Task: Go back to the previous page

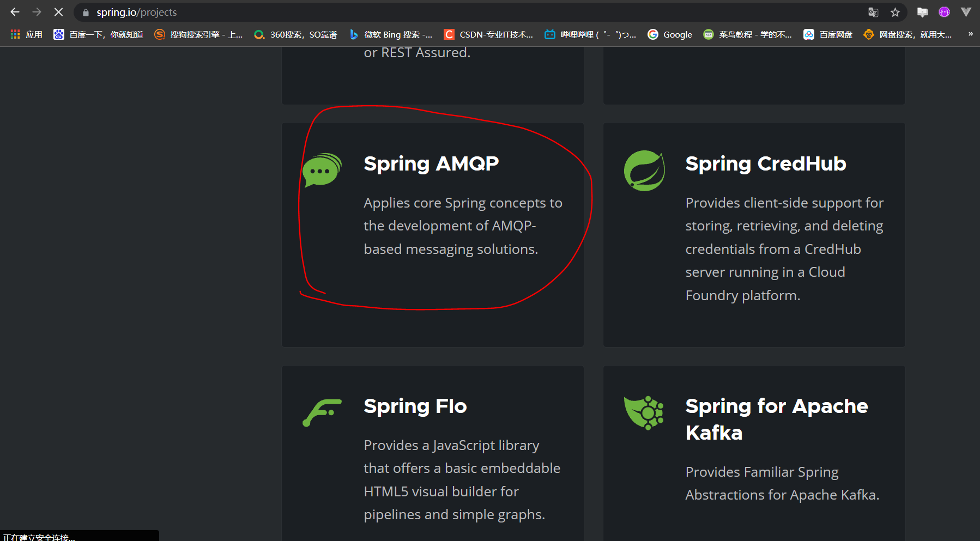Action: coord(15,12)
